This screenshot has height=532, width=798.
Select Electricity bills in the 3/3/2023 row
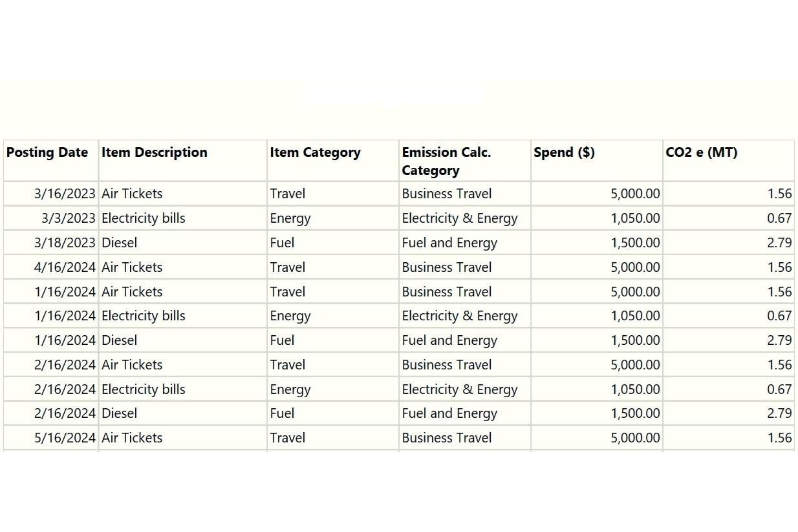143,218
